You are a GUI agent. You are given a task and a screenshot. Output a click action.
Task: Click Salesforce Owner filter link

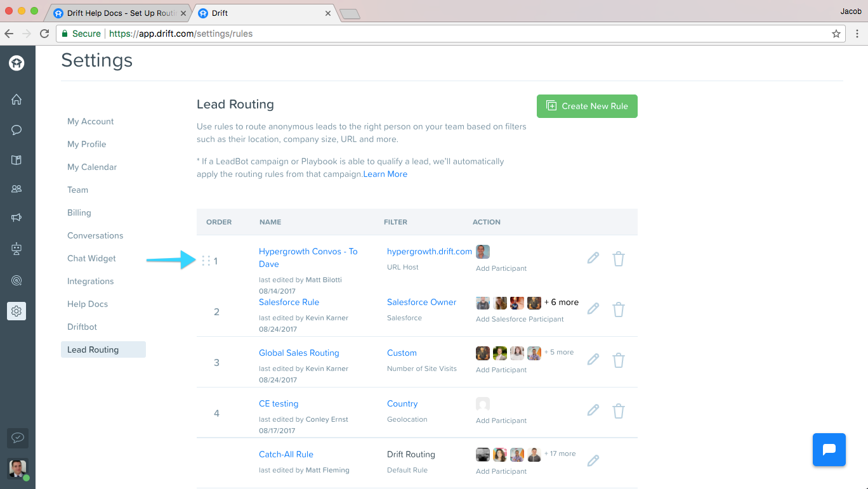click(x=422, y=302)
